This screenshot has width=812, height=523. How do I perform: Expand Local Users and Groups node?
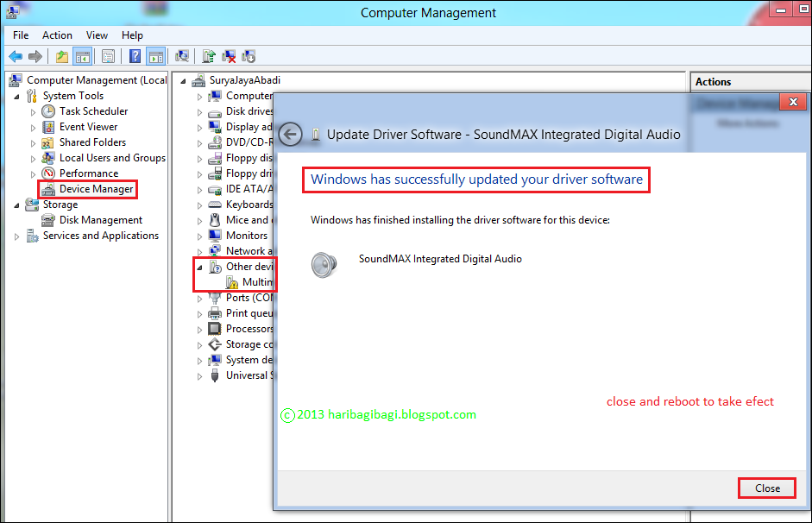33,159
